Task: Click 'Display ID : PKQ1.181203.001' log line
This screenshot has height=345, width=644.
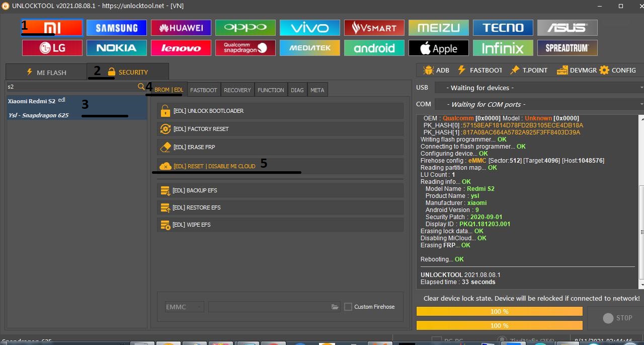Action: (468, 224)
